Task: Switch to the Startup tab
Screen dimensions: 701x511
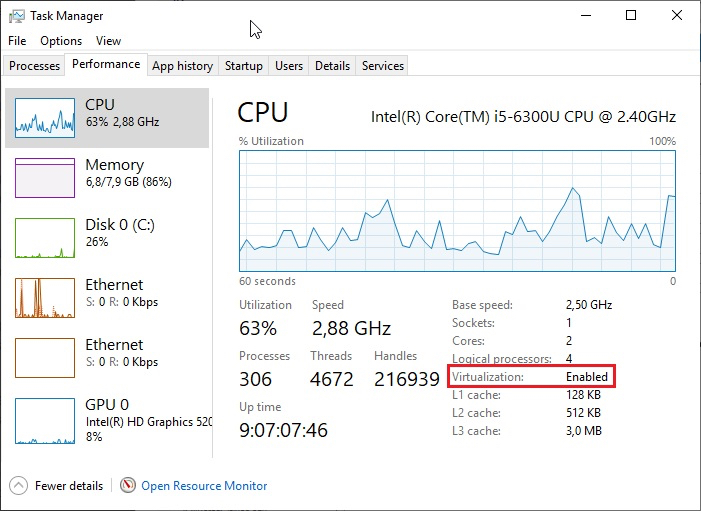Action: 243,66
